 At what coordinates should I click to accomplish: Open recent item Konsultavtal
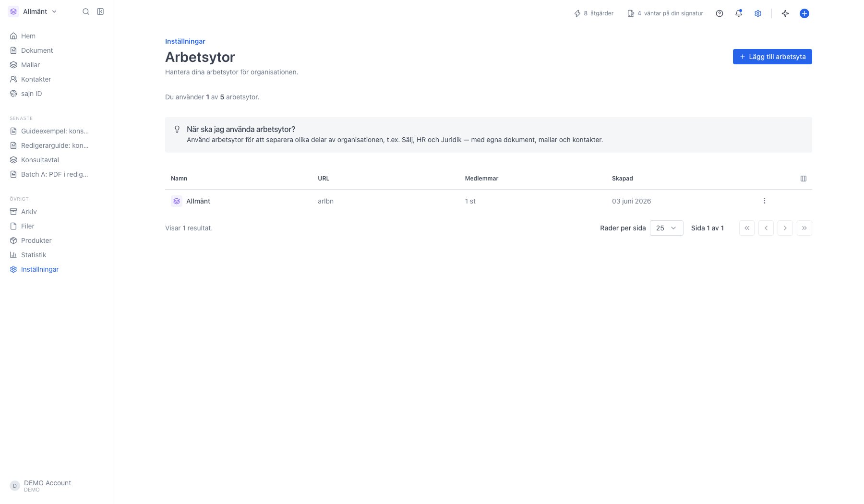[57, 160]
